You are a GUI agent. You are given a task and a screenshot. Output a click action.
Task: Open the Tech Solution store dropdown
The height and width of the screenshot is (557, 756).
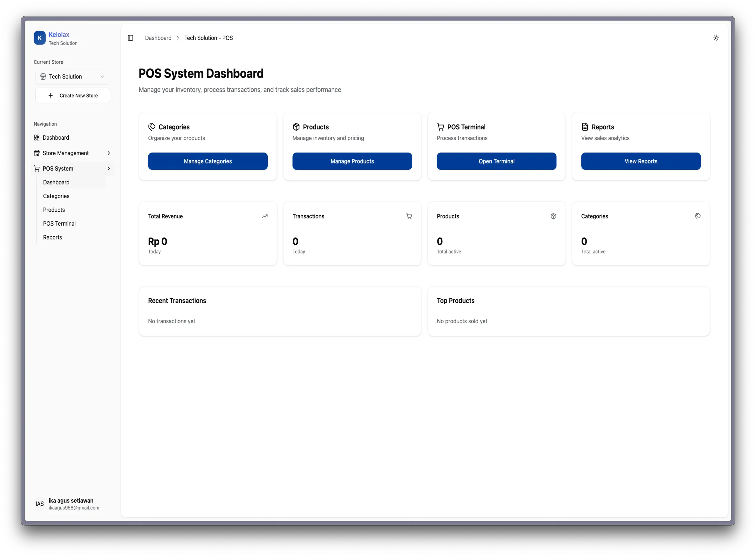(72, 77)
